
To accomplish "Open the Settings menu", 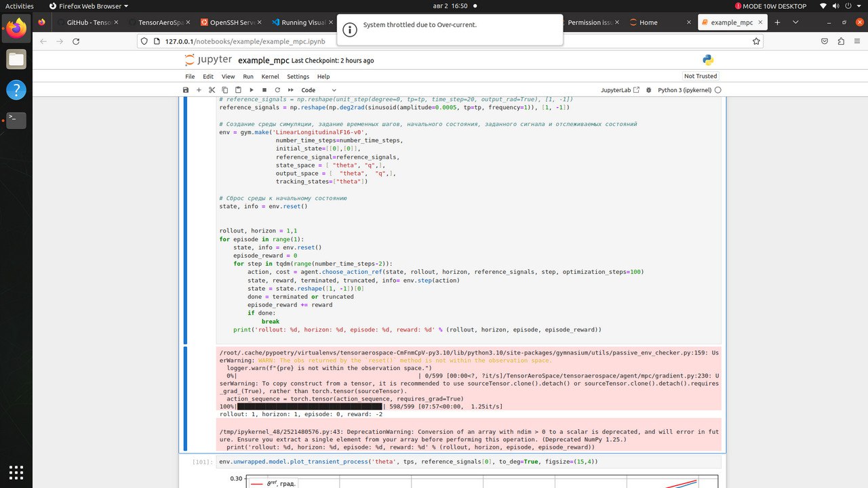I will (x=298, y=77).
